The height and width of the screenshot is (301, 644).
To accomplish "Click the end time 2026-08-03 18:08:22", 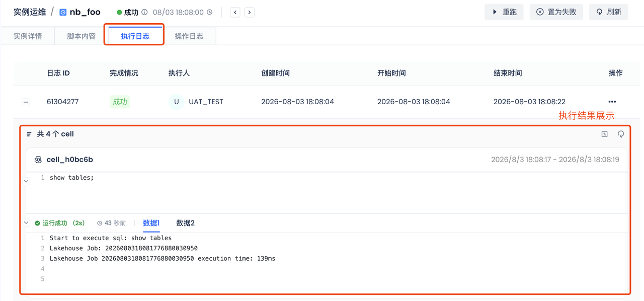I will tap(529, 102).
